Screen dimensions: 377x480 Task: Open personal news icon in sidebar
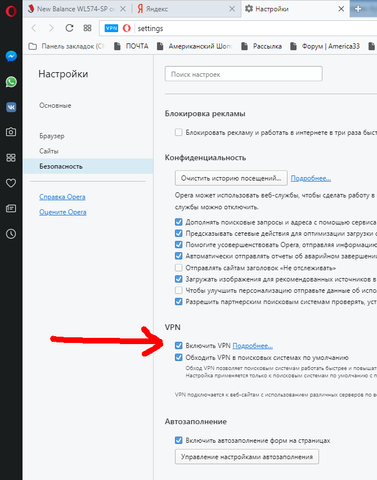pos(11,209)
